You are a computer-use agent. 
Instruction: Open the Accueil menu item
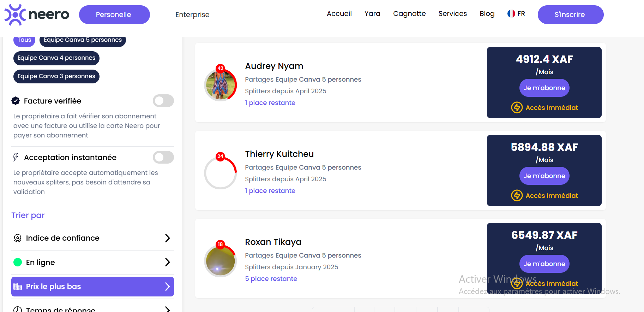coord(339,14)
